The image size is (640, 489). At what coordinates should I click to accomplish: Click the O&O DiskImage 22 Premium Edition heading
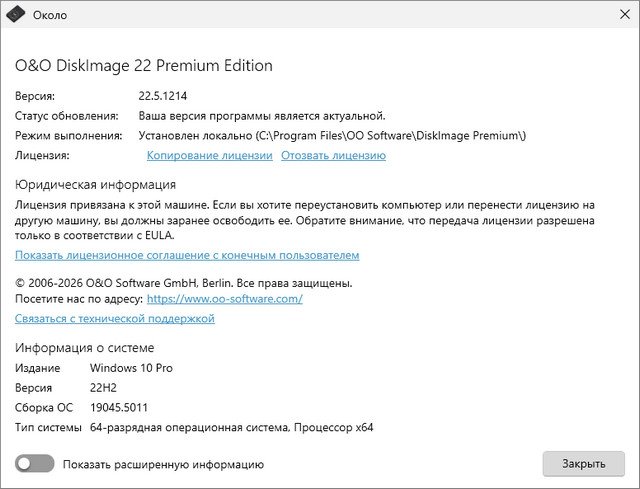[144, 66]
